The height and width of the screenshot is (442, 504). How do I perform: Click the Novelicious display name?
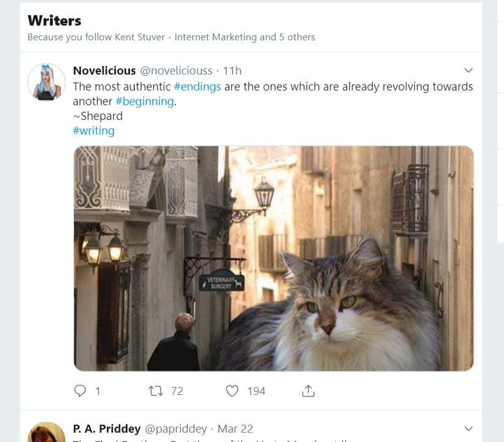(104, 70)
